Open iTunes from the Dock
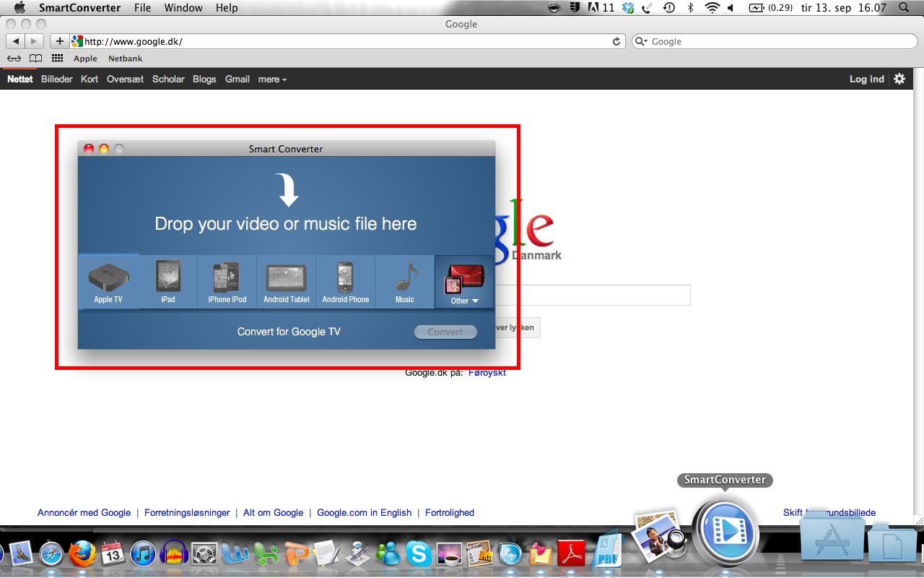The width and height of the screenshot is (924, 578). point(144,553)
